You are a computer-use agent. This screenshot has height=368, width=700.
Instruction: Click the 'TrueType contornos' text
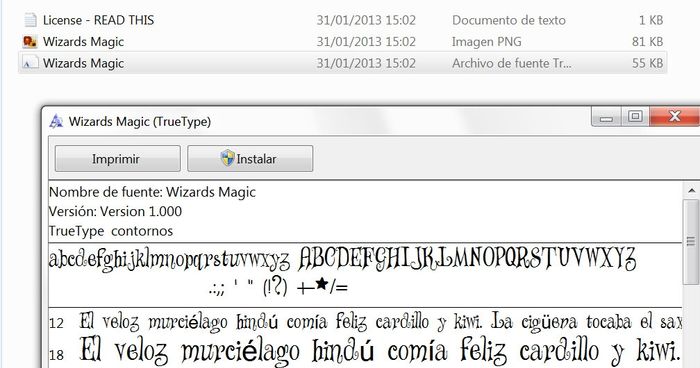pyautogui.click(x=111, y=231)
